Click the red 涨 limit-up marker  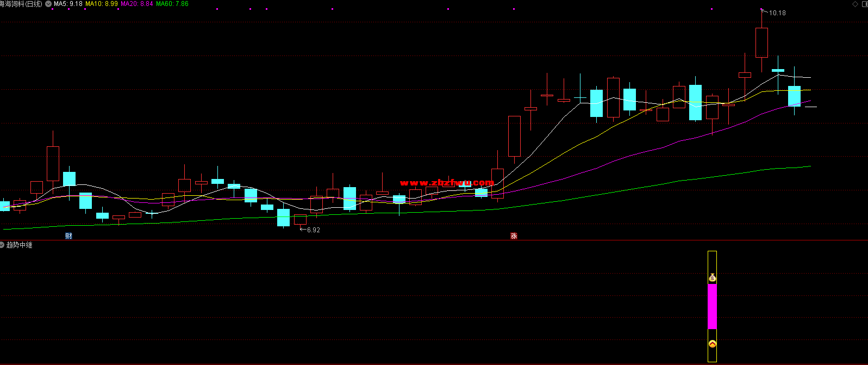[x=514, y=236]
